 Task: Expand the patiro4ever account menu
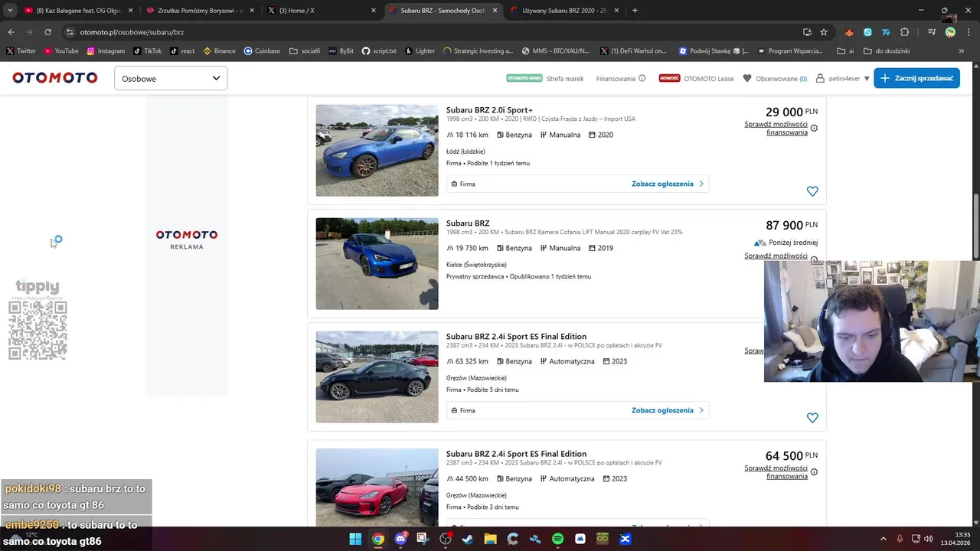point(842,78)
